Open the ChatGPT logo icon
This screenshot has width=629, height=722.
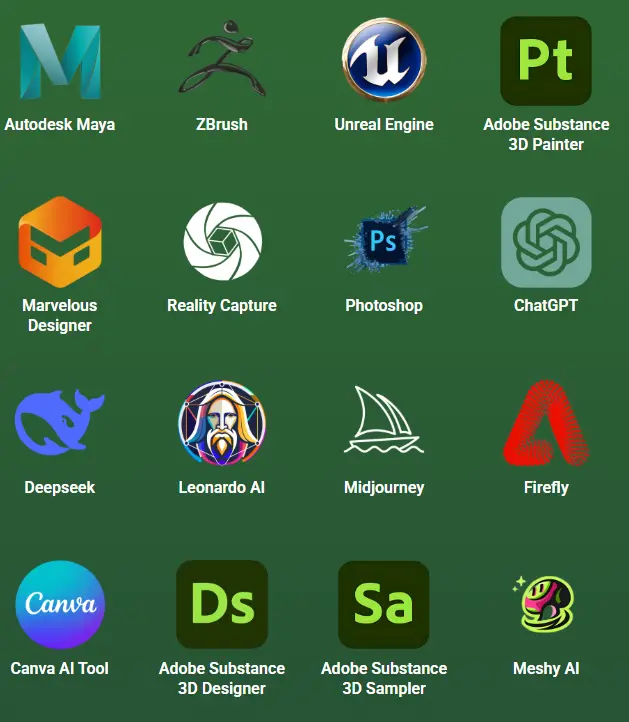click(546, 242)
